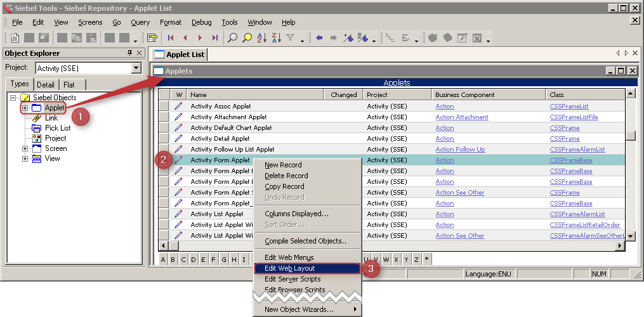Open Action Follow Up business component link
The height and width of the screenshot is (317, 644).
tap(460, 150)
